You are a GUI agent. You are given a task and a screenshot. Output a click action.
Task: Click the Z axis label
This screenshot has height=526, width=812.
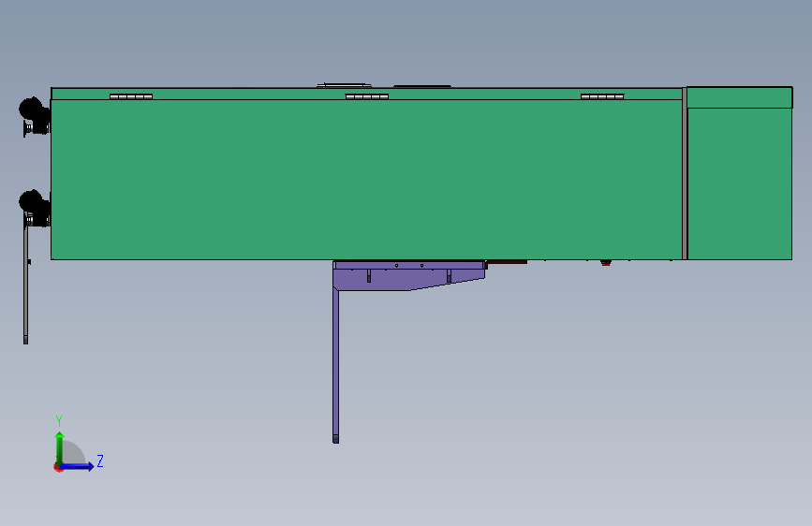100,460
